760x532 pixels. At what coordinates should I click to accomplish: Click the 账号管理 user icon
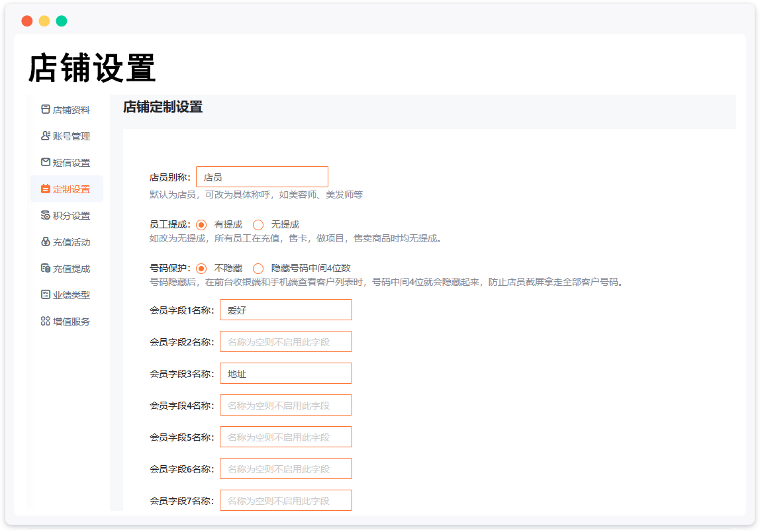46,136
